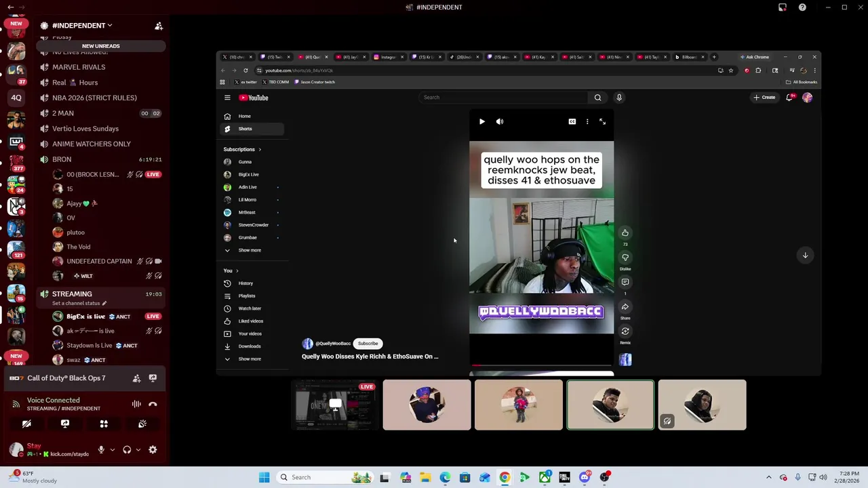Switch to the Instagram browser tab

pos(388,57)
